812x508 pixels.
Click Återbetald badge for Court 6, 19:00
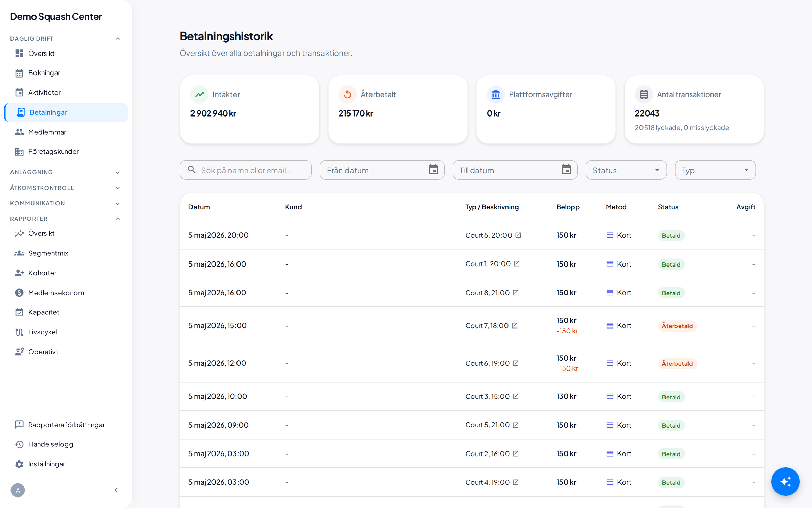click(x=677, y=363)
